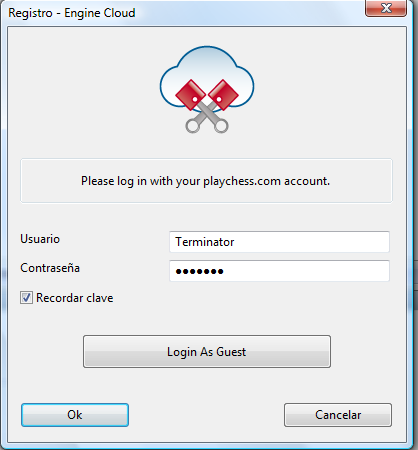This screenshot has height=450, width=418.
Task: Click the Engine Cloud logo icon
Action: pos(207,89)
